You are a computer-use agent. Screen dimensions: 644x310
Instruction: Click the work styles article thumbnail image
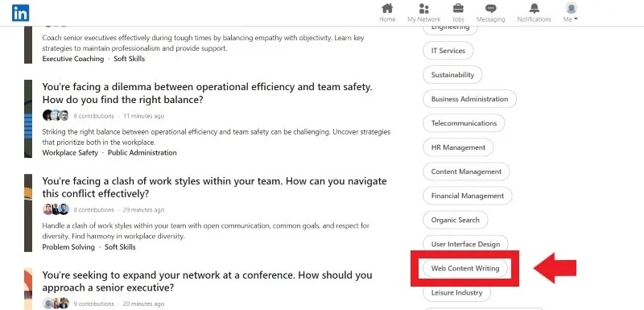pyautogui.click(x=28, y=213)
